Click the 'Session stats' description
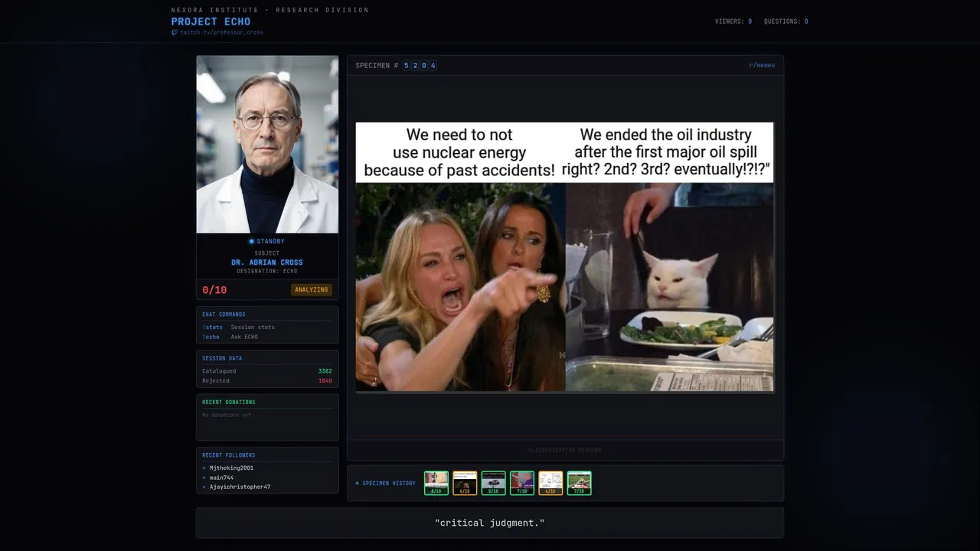980x551 pixels. click(253, 328)
